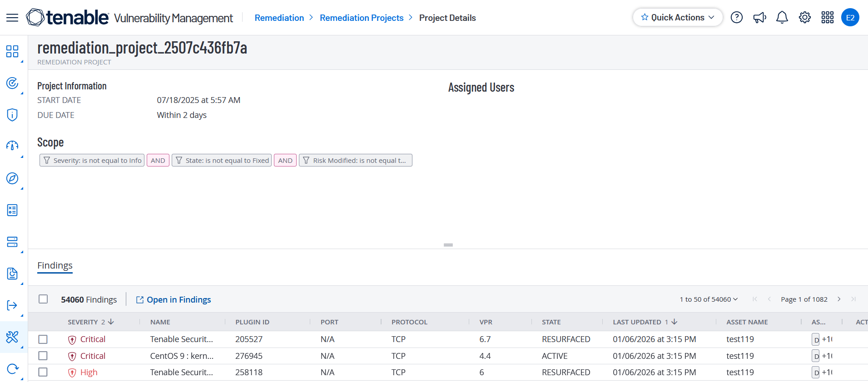Expand the Quick Actions dropdown

pyautogui.click(x=677, y=18)
